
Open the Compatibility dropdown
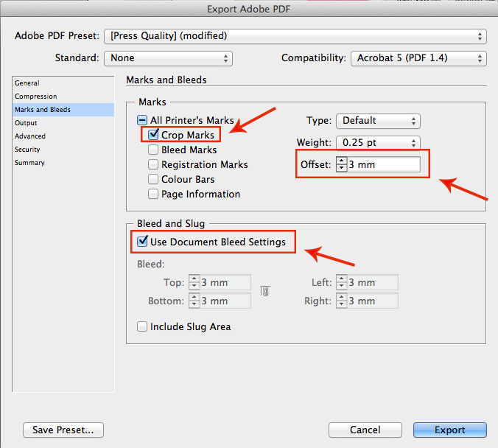coord(418,58)
